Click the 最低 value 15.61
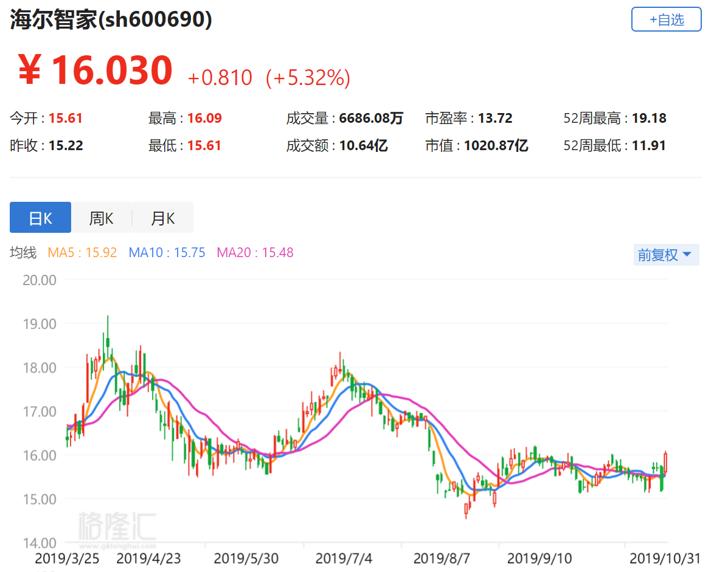Image resolution: width=728 pixels, height=572 pixels. [204, 146]
